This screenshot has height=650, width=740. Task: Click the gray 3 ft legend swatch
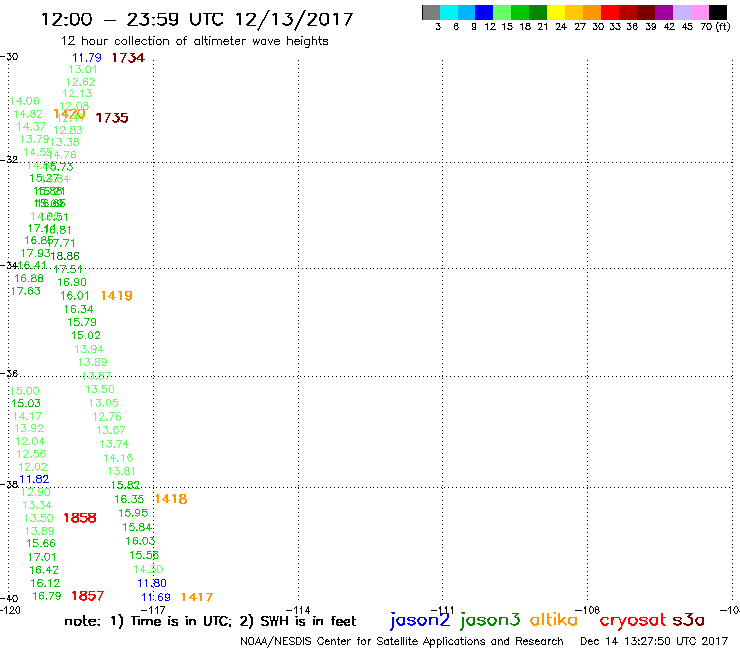pos(431,12)
